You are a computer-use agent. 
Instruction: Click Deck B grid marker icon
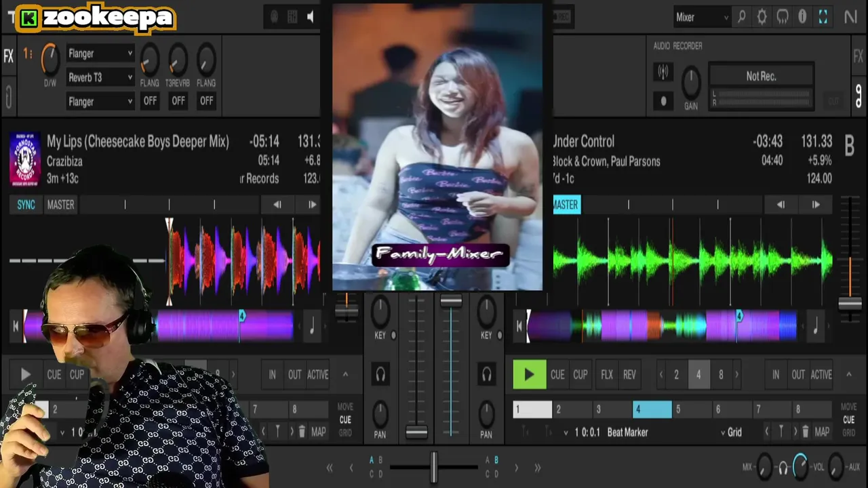coord(781,432)
